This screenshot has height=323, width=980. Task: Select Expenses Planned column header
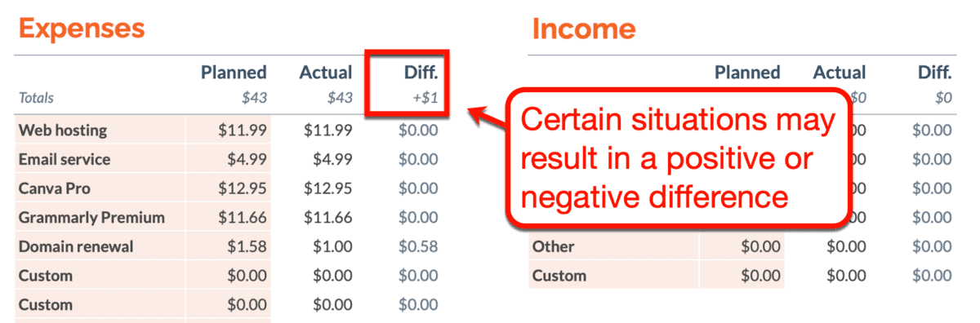click(234, 73)
